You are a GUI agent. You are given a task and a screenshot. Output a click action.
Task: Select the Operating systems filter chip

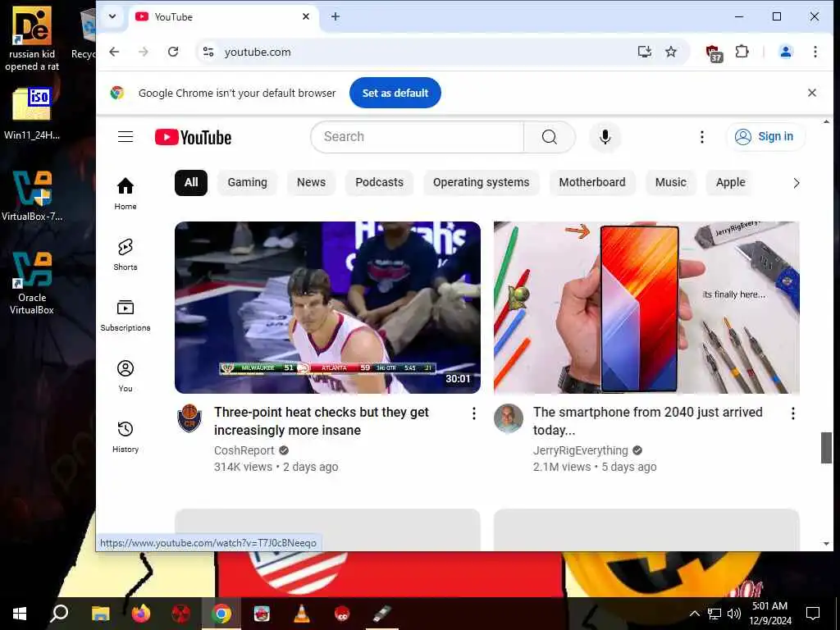pyautogui.click(x=481, y=182)
